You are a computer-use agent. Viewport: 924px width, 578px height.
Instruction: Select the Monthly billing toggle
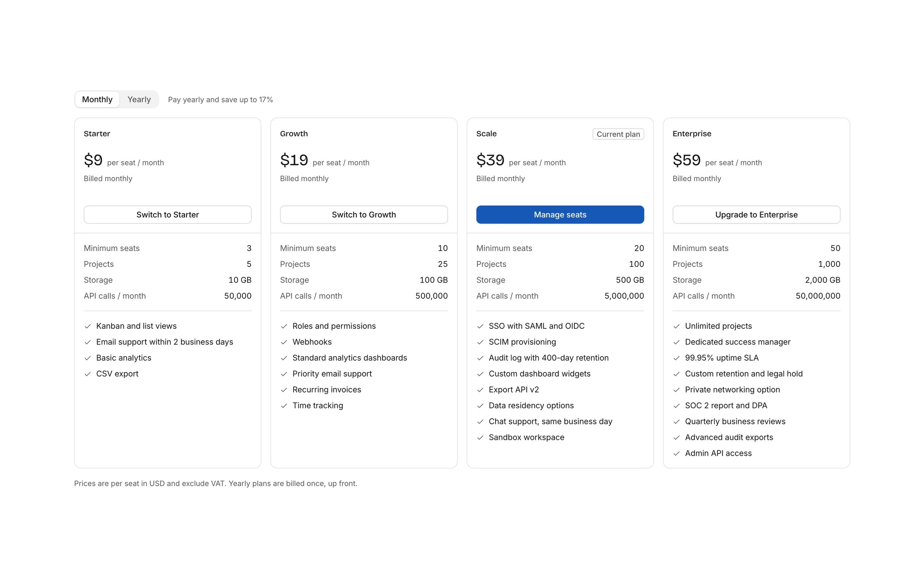(x=97, y=100)
